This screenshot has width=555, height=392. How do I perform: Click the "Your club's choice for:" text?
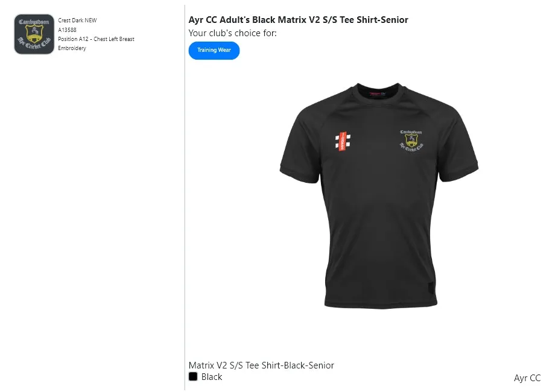pos(232,33)
